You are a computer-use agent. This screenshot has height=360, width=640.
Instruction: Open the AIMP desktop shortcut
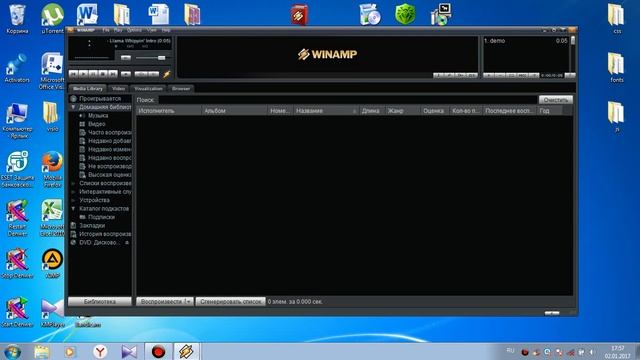[x=52, y=264]
